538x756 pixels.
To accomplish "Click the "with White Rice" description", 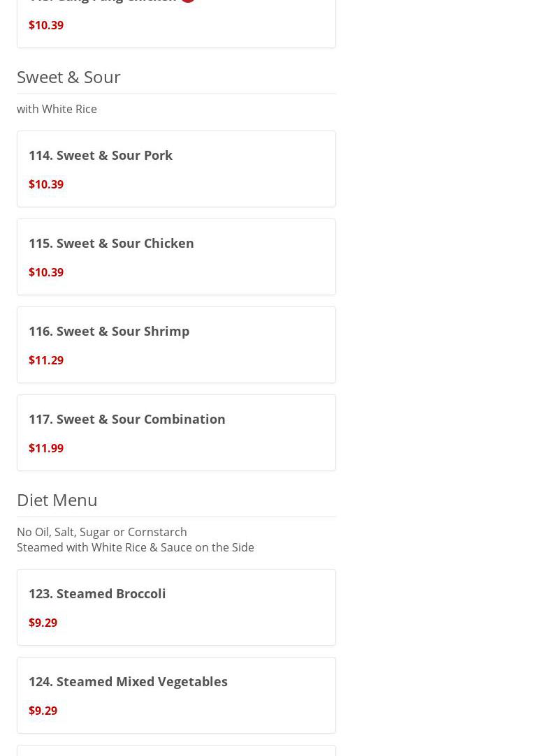I will (57, 109).
